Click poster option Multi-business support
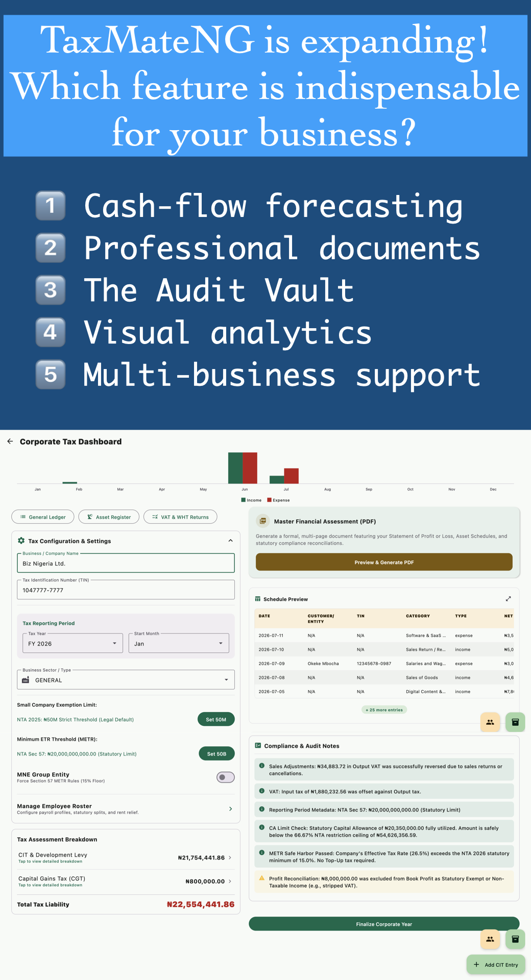Viewport: 531px width, 980px height. click(282, 375)
